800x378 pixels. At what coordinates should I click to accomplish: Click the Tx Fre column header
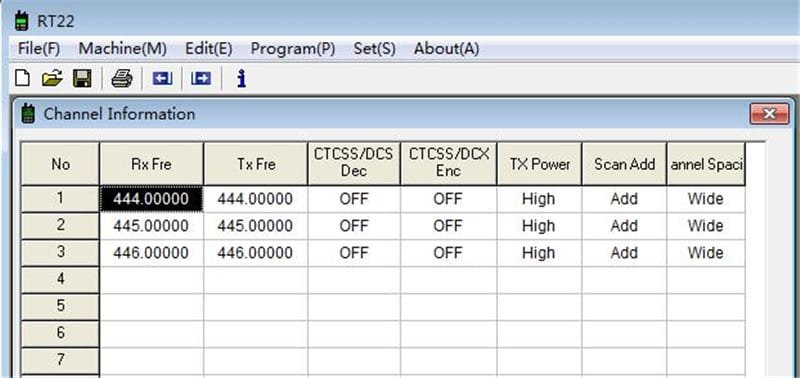click(256, 164)
